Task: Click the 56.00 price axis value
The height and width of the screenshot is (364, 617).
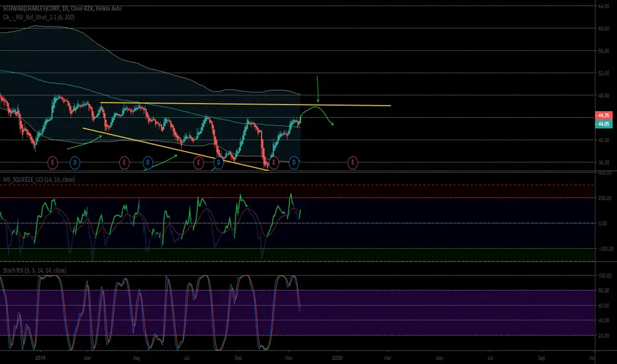Action: pyautogui.click(x=604, y=51)
